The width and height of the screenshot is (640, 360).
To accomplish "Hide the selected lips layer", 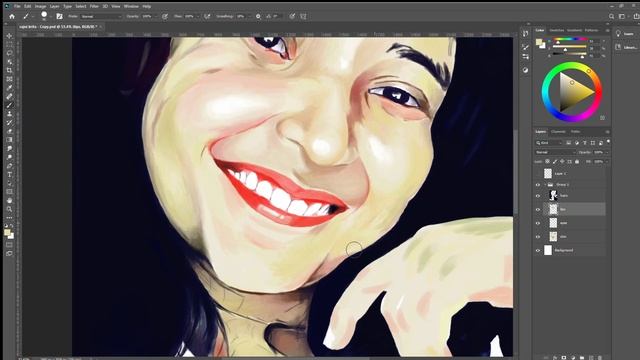I will [x=538, y=209].
